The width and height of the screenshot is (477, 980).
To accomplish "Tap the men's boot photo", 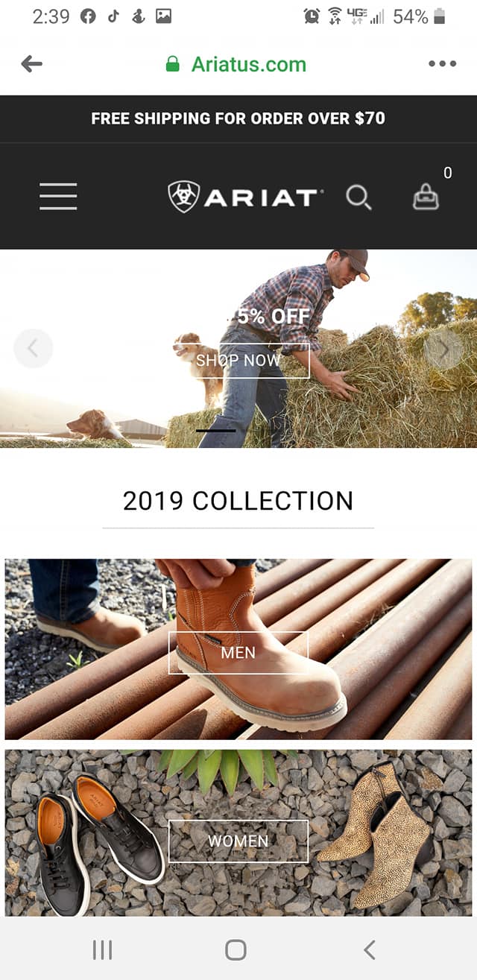I will coord(238,649).
